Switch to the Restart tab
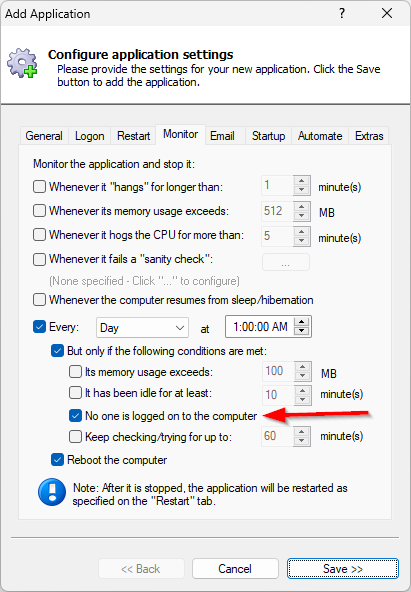This screenshot has height=592, width=411. pos(133,136)
